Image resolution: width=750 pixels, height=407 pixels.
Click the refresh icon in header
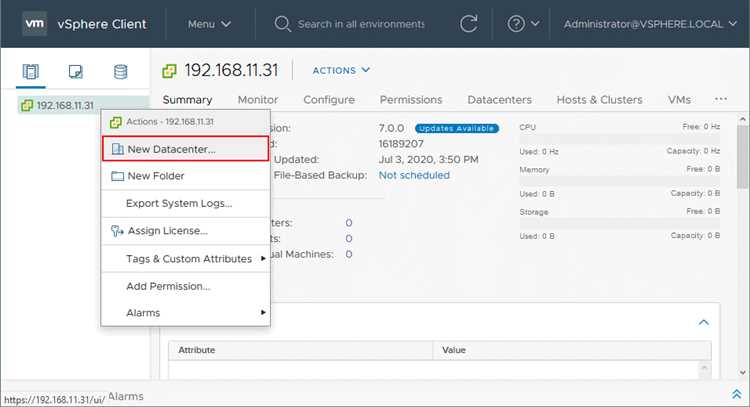468,23
